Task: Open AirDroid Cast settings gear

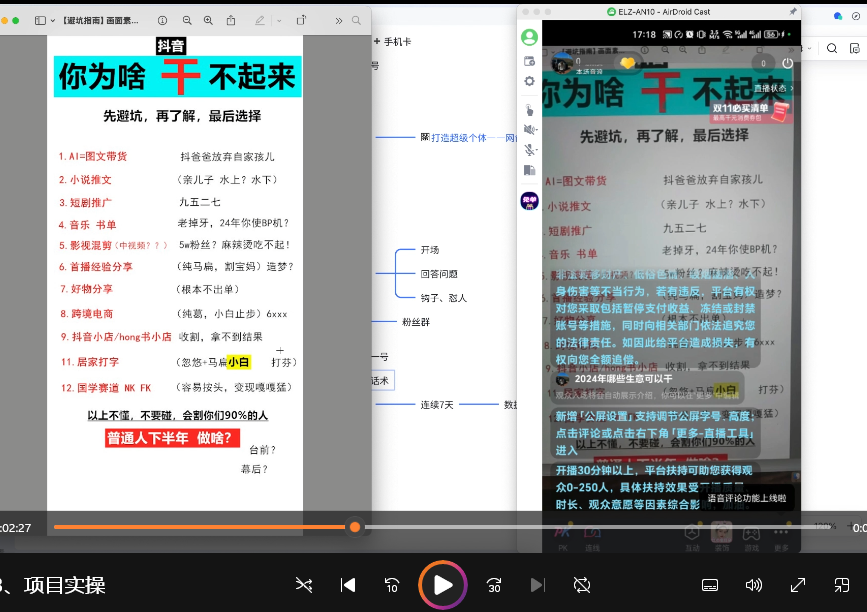Action: click(x=529, y=81)
